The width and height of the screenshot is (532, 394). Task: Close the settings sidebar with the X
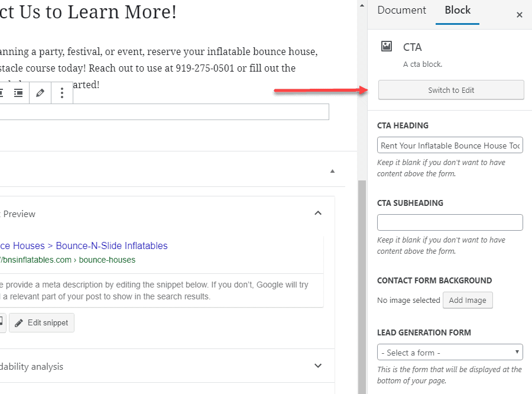pyautogui.click(x=519, y=15)
